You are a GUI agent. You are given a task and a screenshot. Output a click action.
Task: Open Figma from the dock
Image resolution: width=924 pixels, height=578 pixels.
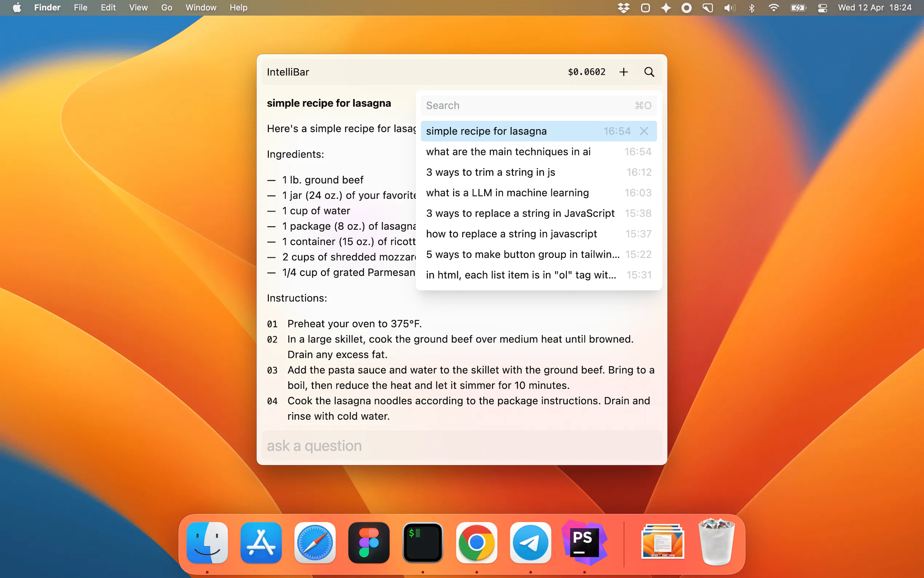(369, 542)
